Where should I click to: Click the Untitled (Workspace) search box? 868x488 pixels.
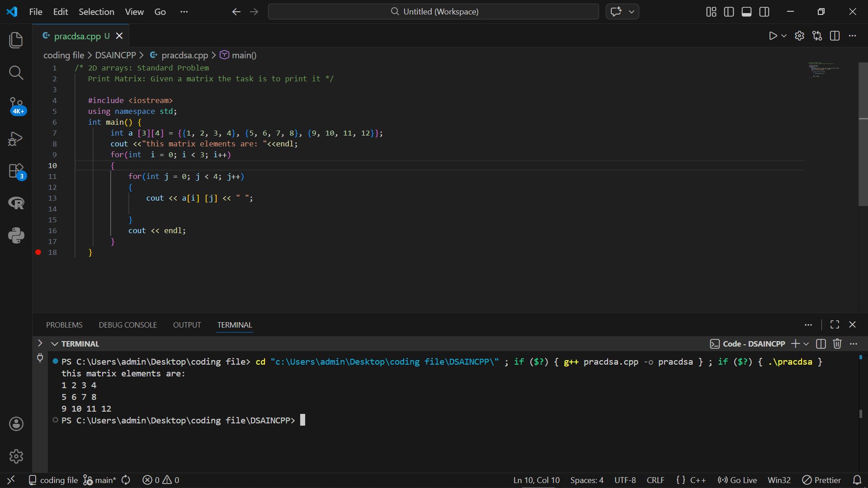point(433,12)
